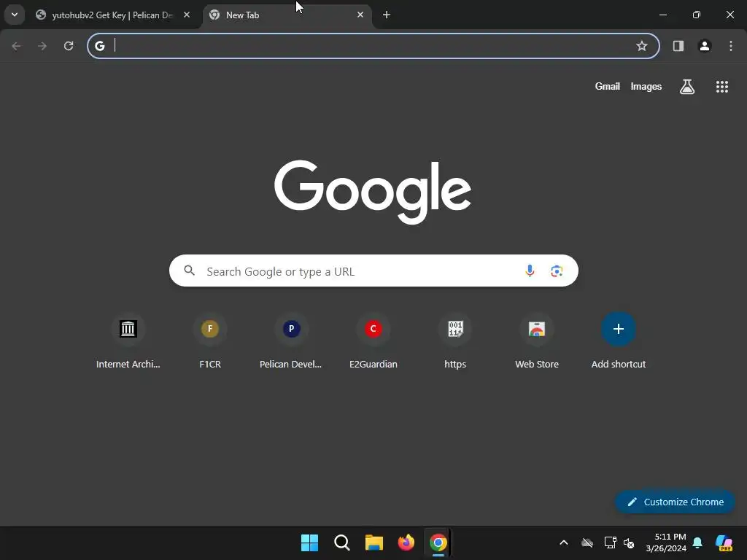Viewport: 747px width, 560px height.
Task: Open Google Images link
Action: [x=646, y=87]
